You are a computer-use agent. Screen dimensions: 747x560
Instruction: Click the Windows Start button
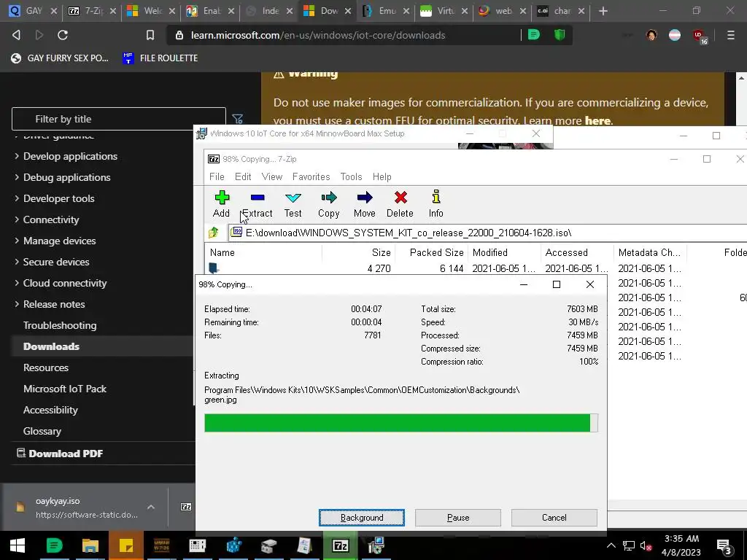point(18,545)
